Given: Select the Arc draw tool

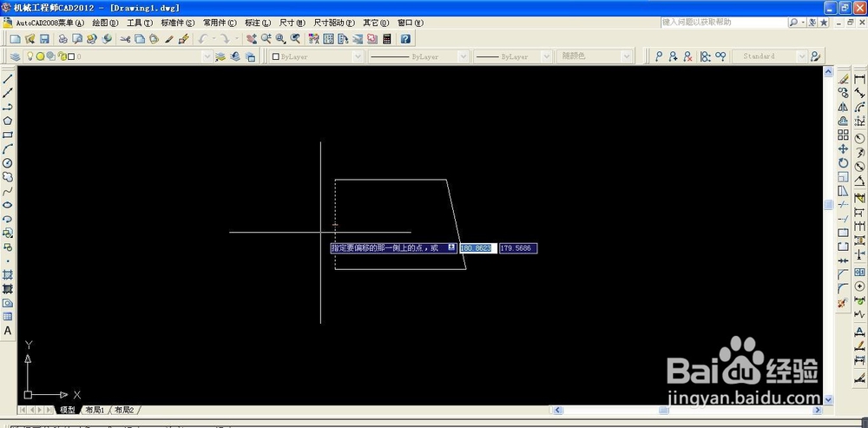Looking at the screenshot, I should [x=8, y=149].
